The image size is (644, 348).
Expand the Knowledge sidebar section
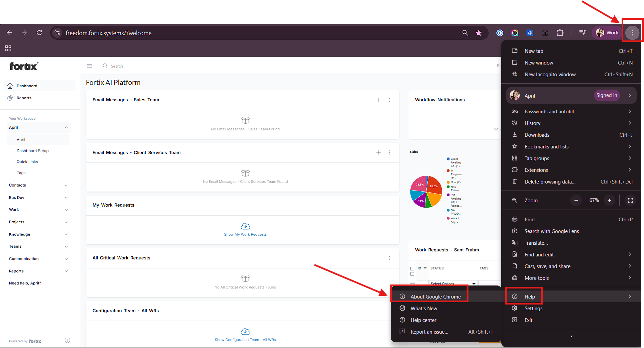tap(66, 234)
